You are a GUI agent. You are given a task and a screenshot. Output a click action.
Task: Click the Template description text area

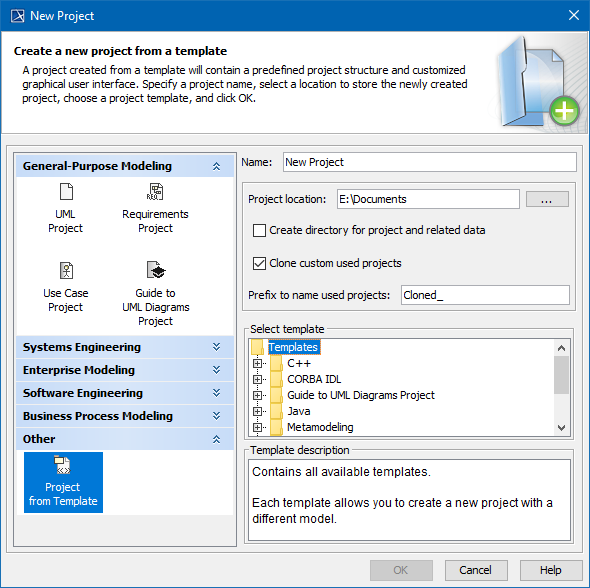(x=409, y=500)
